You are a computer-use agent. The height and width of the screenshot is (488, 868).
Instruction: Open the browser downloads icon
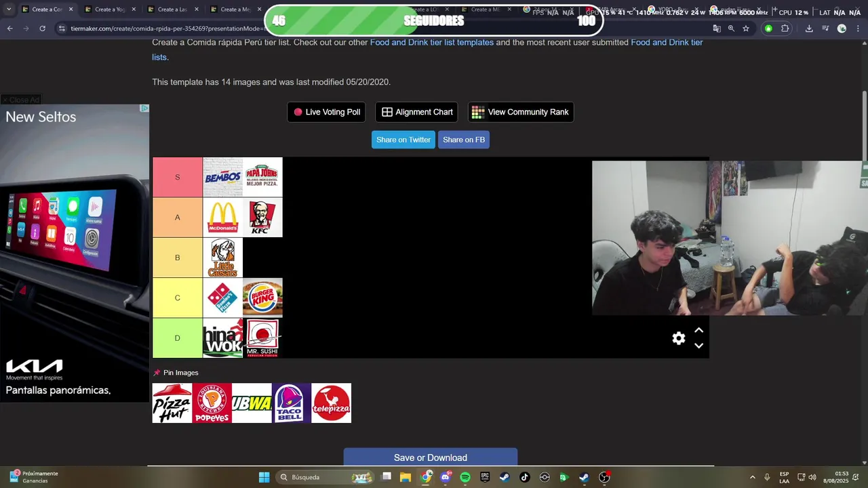pos(809,28)
